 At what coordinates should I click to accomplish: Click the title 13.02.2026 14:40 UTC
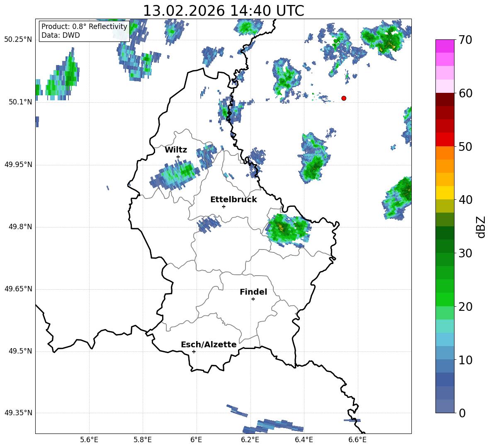click(224, 11)
